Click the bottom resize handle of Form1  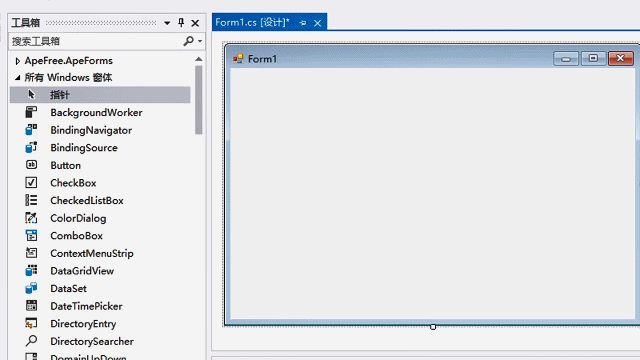point(433,327)
